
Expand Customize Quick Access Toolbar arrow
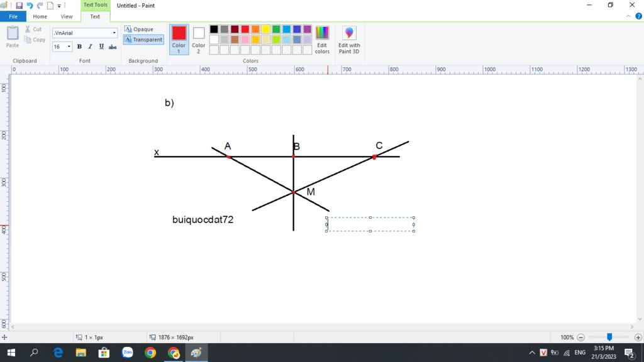click(59, 6)
